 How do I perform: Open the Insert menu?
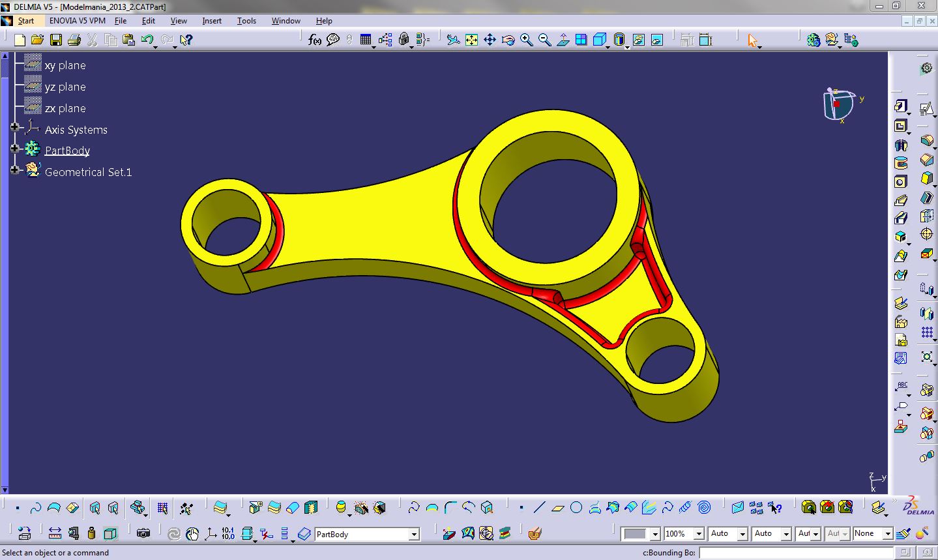pyautogui.click(x=212, y=21)
